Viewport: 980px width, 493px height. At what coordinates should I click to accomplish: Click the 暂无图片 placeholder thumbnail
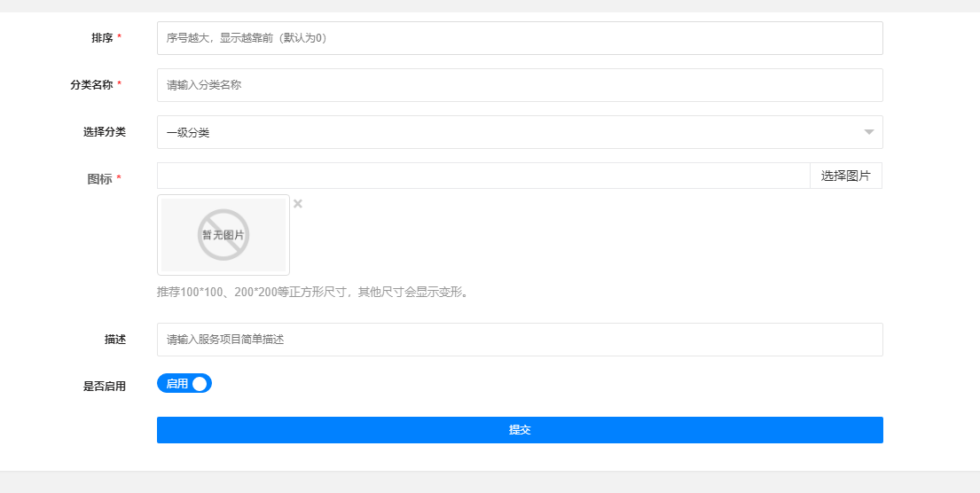coord(223,235)
